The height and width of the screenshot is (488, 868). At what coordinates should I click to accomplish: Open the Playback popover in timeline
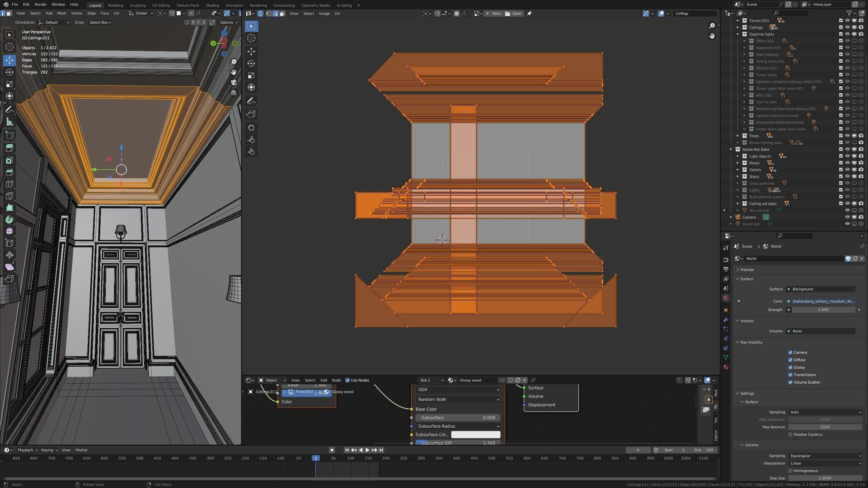click(27, 450)
